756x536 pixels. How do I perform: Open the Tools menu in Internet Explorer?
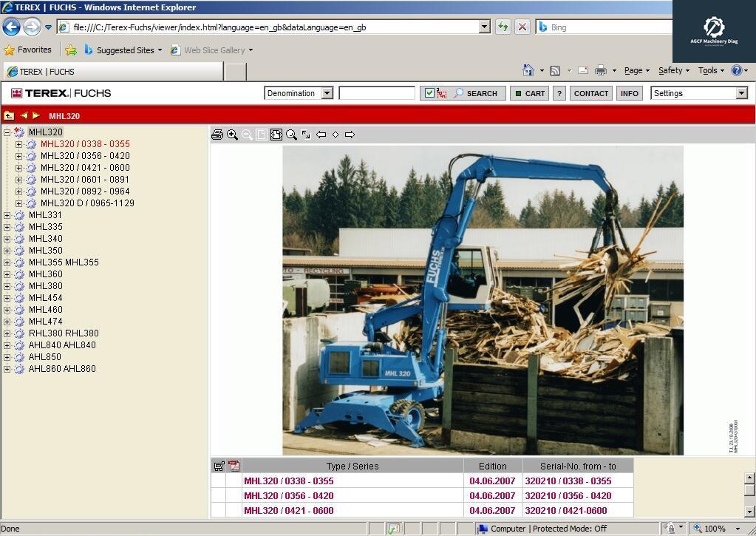point(709,70)
